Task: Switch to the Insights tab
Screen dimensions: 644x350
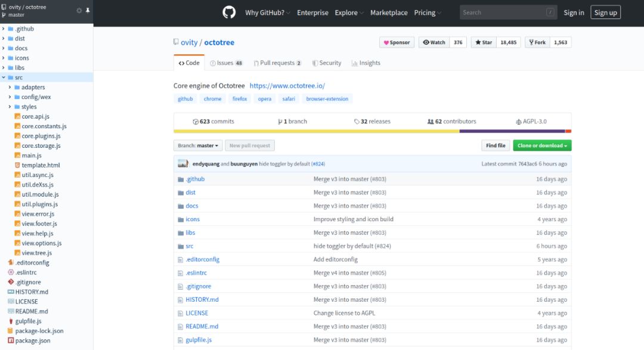Action: pos(366,63)
